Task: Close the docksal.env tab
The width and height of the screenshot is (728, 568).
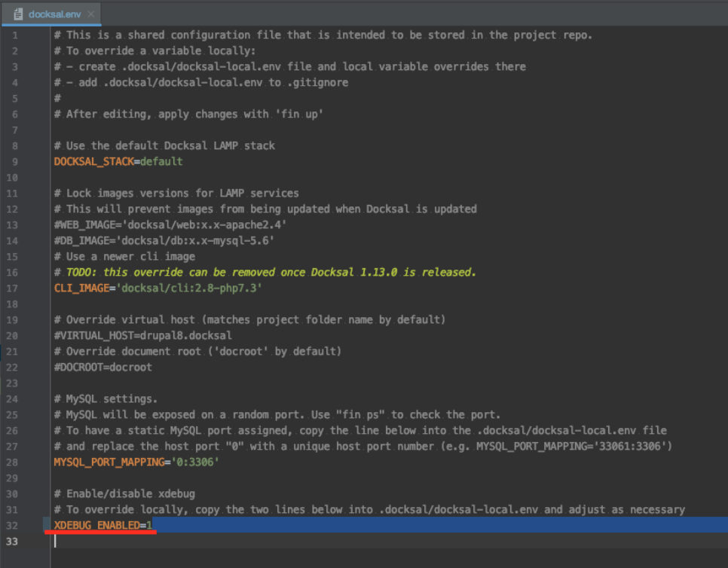Action: point(91,14)
